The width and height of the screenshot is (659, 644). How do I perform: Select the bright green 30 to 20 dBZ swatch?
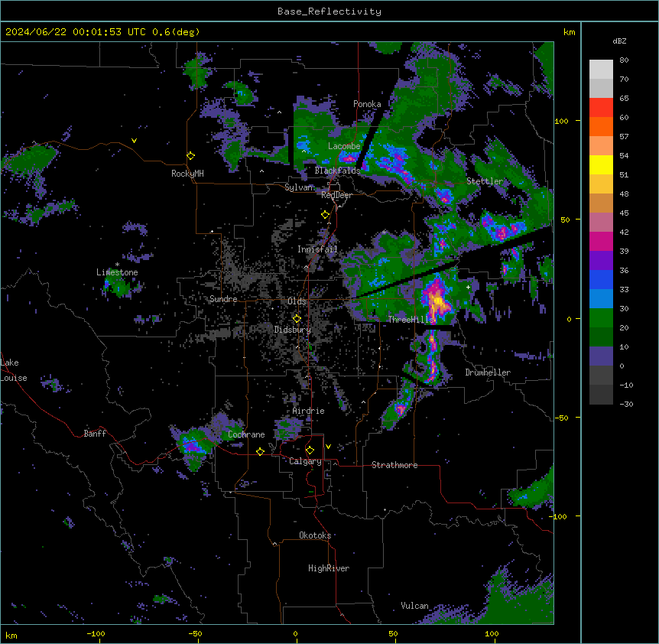(601, 318)
